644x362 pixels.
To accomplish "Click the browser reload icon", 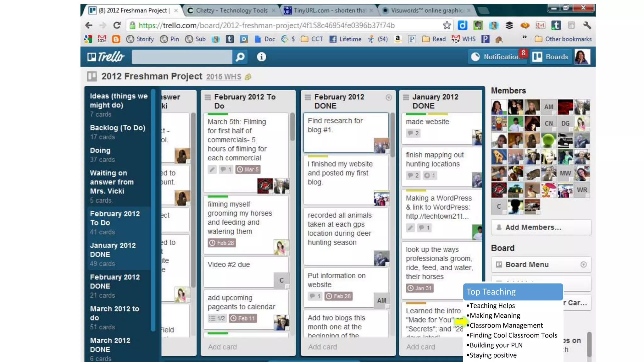I will coord(117,25).
